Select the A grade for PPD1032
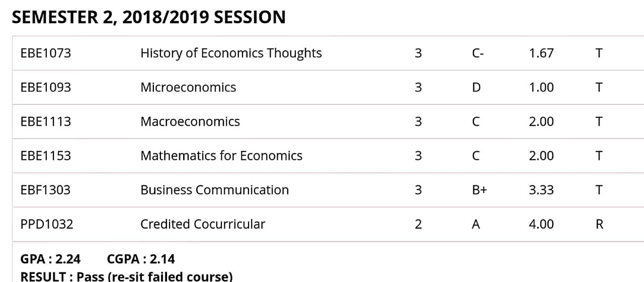This screenshot has width=644, height=282. point(475,224)
